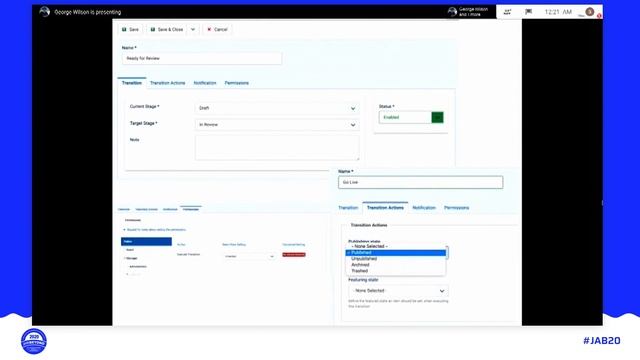Open the Permissions tab in the top form
640x360 pixels.
pos(237,83)
